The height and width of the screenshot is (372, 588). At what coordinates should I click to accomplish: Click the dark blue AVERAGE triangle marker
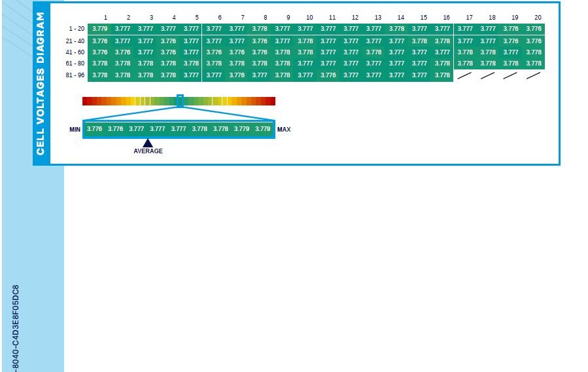tap(148, 143)
